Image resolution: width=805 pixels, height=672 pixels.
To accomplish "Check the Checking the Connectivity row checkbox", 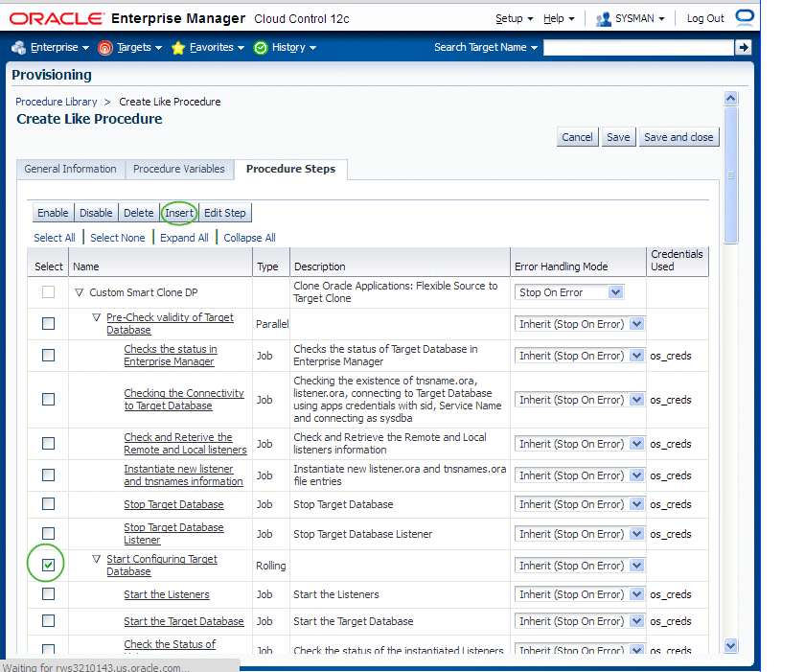I will tap(48, 400).
